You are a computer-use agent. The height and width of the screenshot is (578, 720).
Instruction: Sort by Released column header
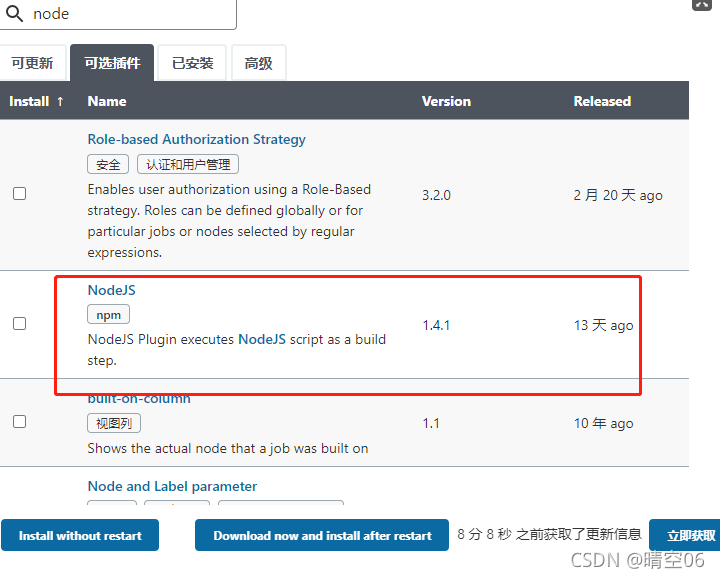click(x=602, y=101)
